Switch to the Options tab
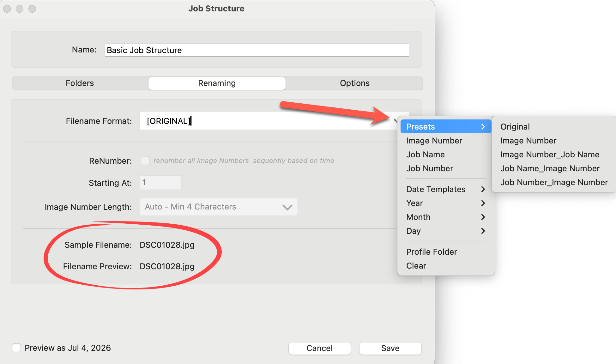 354,83
